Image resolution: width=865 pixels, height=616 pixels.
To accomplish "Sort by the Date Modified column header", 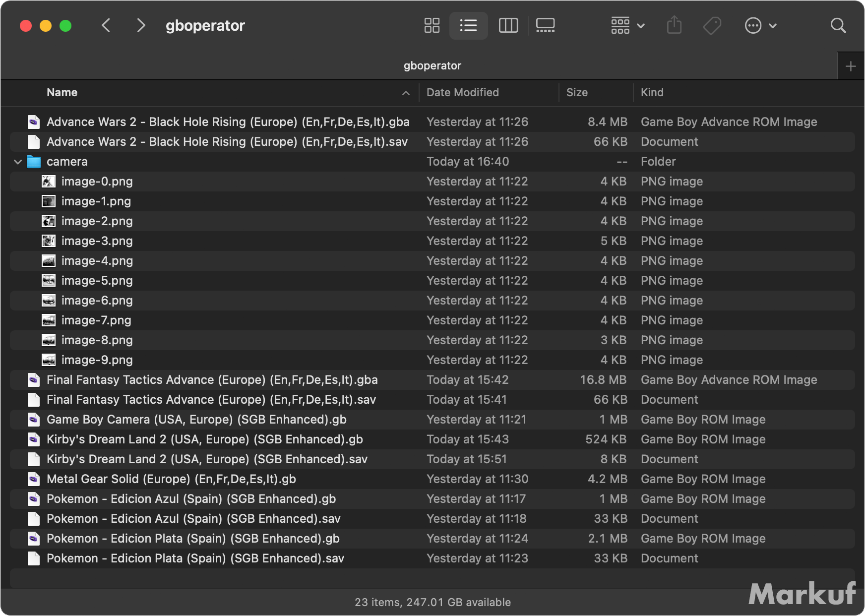I will click(463, 92).
